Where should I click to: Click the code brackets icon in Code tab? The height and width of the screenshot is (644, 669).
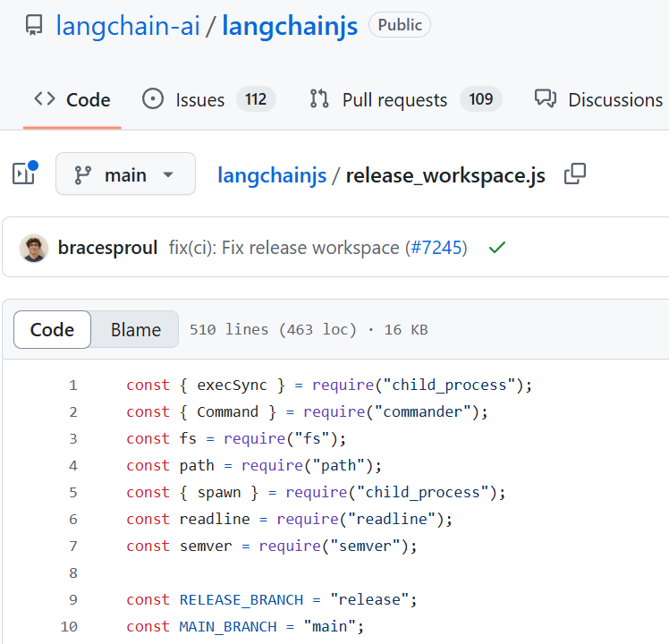pos(45,98)
